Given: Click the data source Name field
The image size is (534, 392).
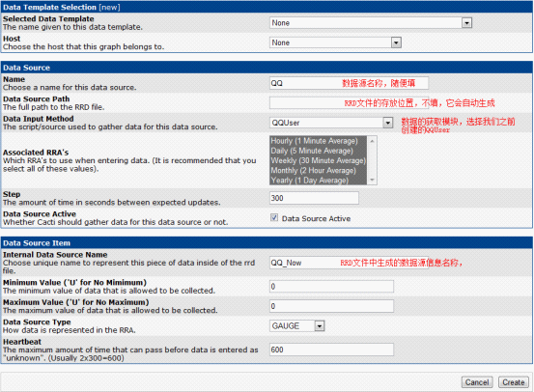Looking at the screenshot, I should coord(349,83).
